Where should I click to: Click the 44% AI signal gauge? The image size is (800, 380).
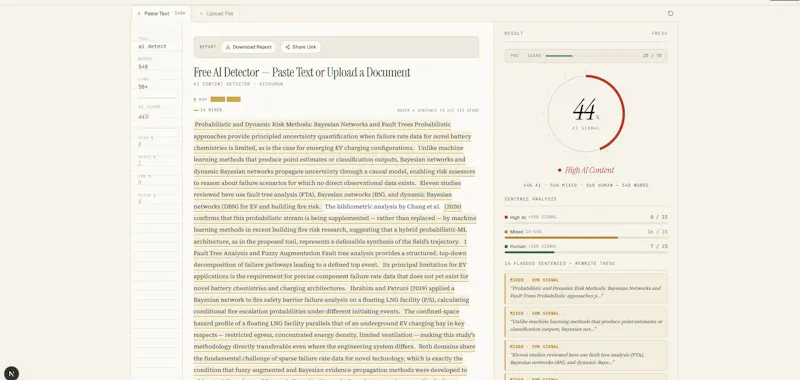click(586, 113)
